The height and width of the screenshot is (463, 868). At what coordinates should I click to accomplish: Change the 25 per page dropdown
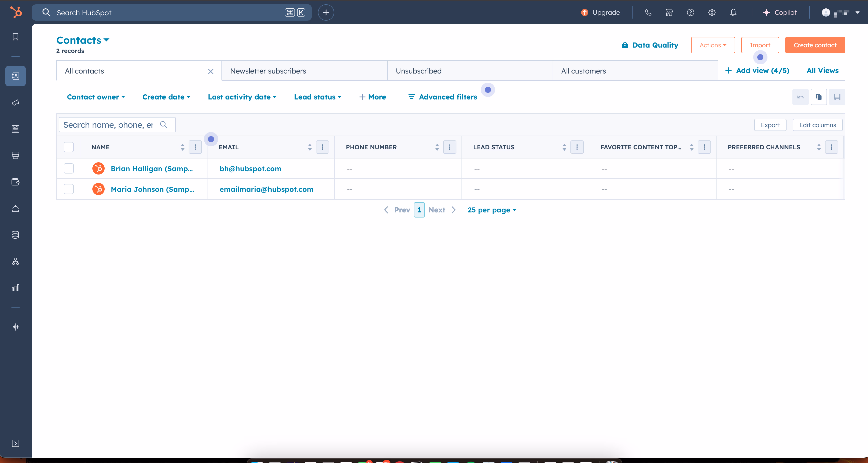(x=492, y=210)
